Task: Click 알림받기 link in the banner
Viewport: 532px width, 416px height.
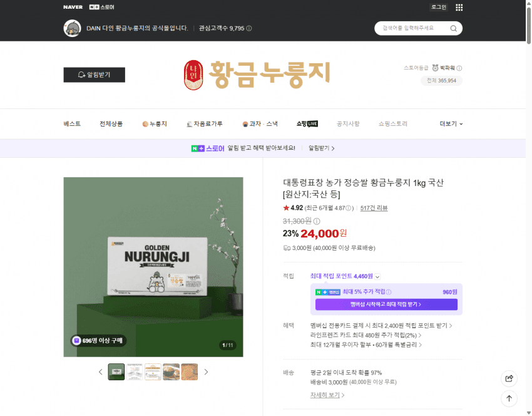Action: pyautogui.click(x=321, y=148)
